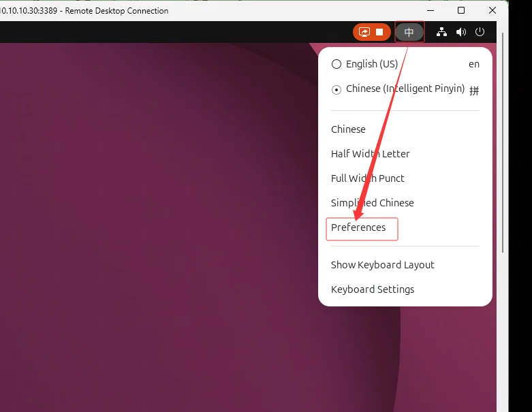Stop screen sharing with the square stop icon
Viewport: 532px width, 412px height.
coord(379,32)
